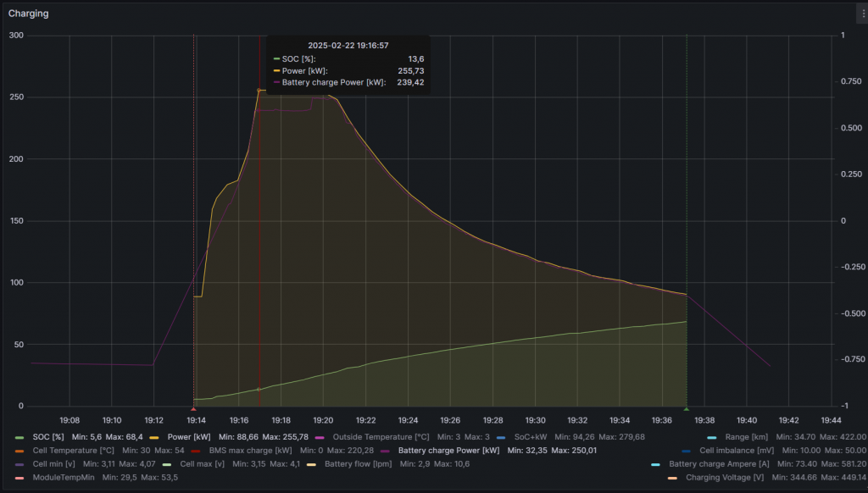This screenshot has width=868, height=493.
Task: Click Battery charge Ampere [A] legend swatch
Action: pos(656,464)
